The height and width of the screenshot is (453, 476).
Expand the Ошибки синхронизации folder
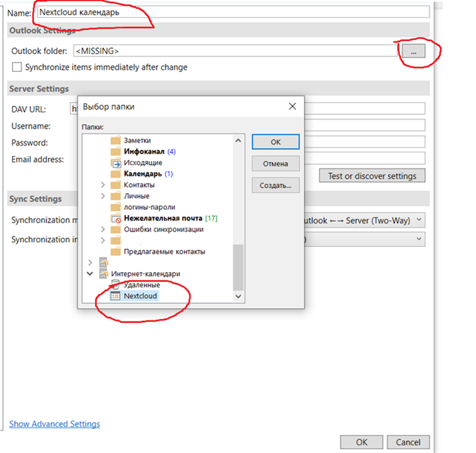point(103,229)
